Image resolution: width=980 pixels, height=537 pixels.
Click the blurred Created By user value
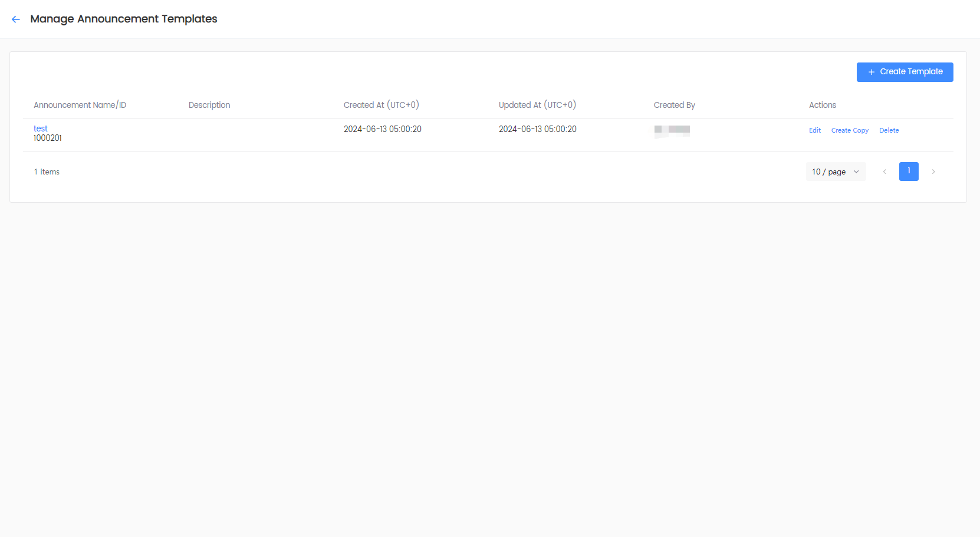pyautogui.click(x=672, y=130)
